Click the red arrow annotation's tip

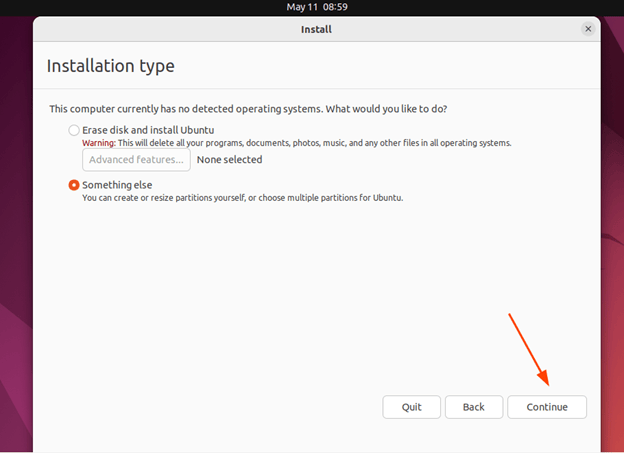[548, 384]
